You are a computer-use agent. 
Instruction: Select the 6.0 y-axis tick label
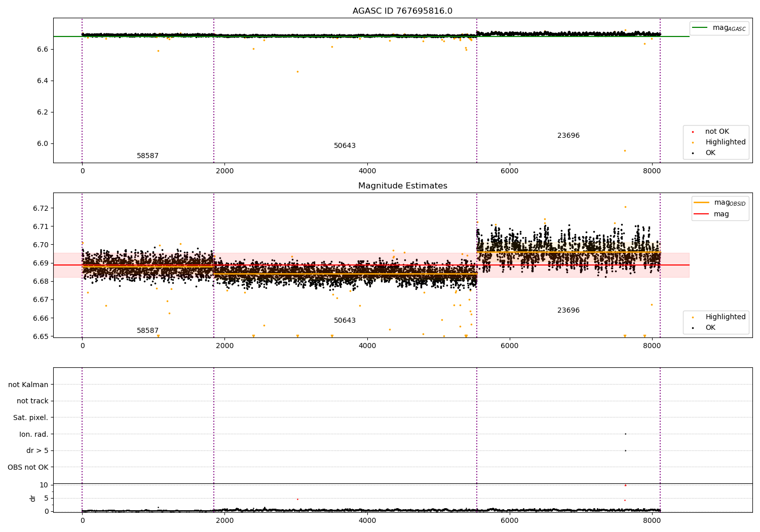[43, 144]
